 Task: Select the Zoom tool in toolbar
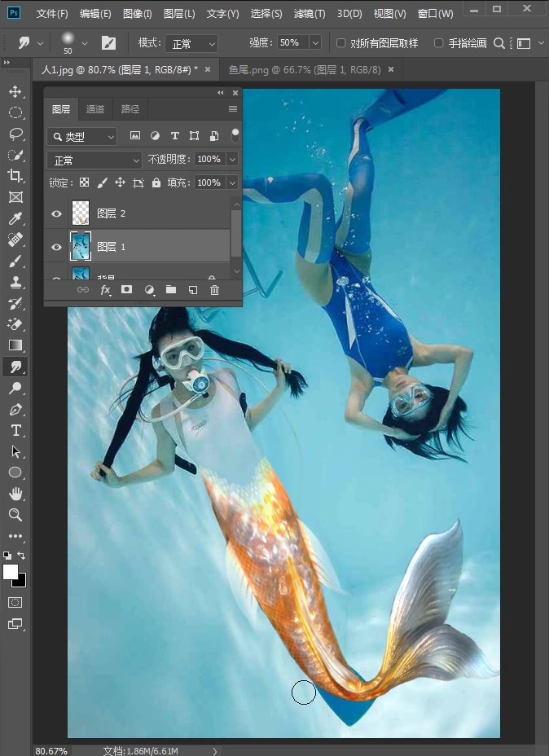[x=15, y=515]
